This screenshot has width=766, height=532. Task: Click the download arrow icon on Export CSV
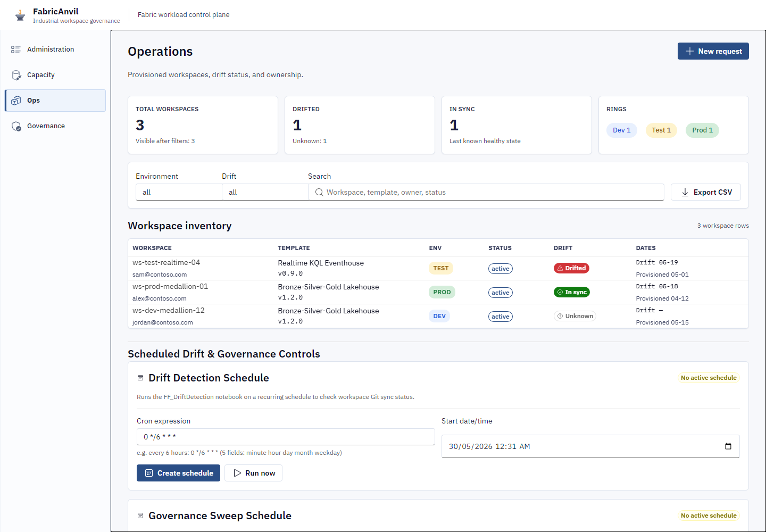[685, 192]
